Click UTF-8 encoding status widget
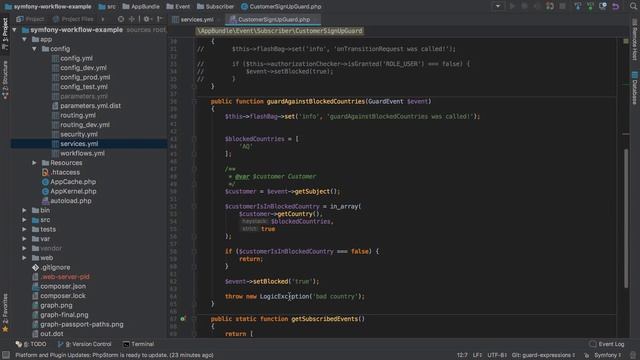This screenshot has width=640, height=360. [497, 355]
